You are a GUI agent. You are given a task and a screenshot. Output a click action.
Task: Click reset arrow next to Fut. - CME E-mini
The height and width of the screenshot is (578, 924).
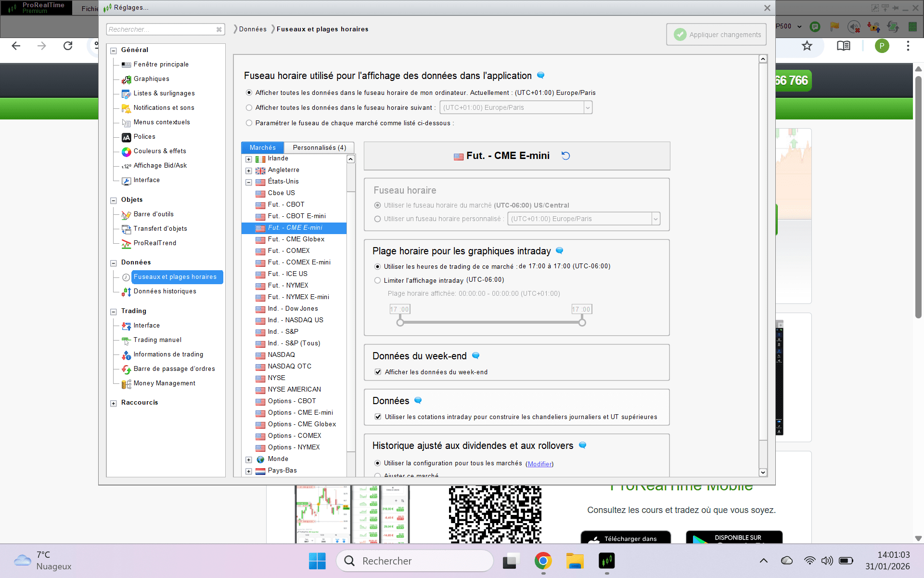[x=566, y=156]
